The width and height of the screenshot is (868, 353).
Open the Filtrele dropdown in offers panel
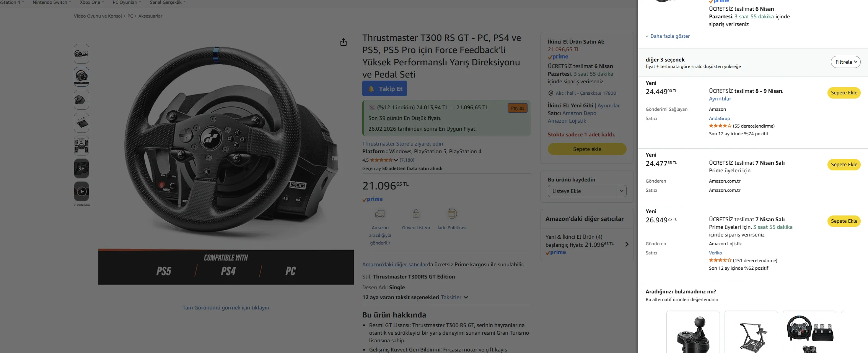[x=845, y=62]
